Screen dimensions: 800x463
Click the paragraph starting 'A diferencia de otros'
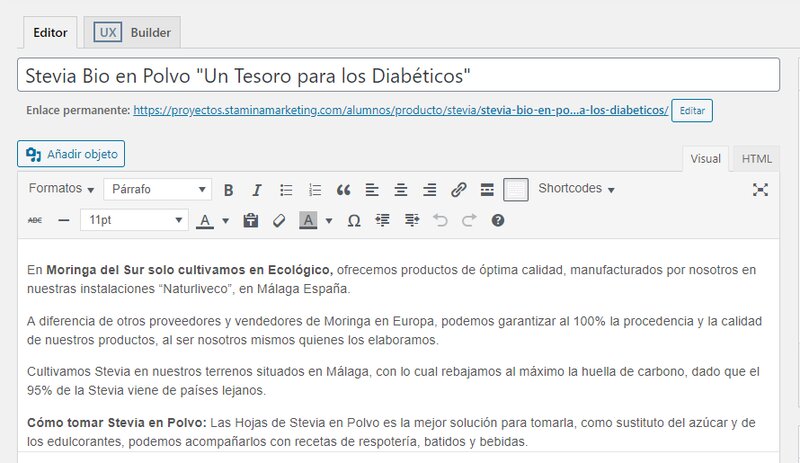(394, 330)
